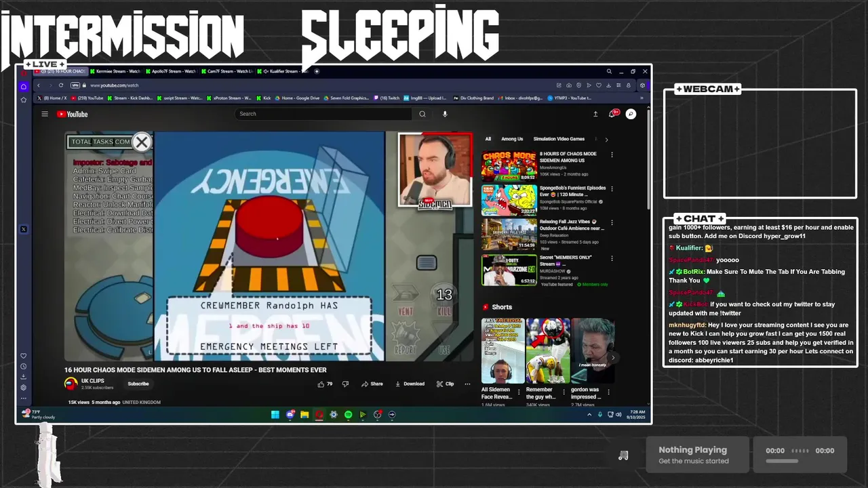Expand the Windows system tray hidden icons chevron
Viewport: 868px width, 488px height.
tap(589, 415)
